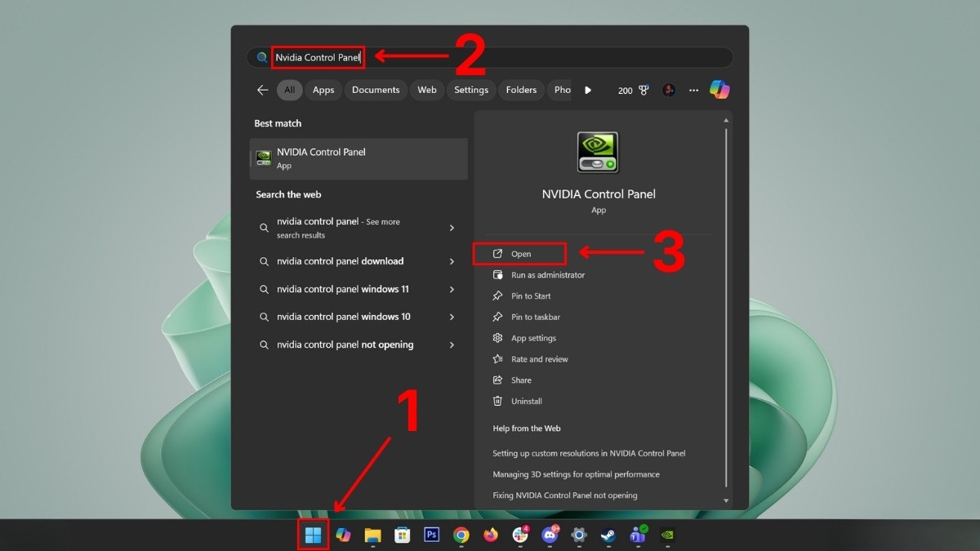Open Slack from the taskbar
This screenshot has height=551, width=980.
point(520,535)
